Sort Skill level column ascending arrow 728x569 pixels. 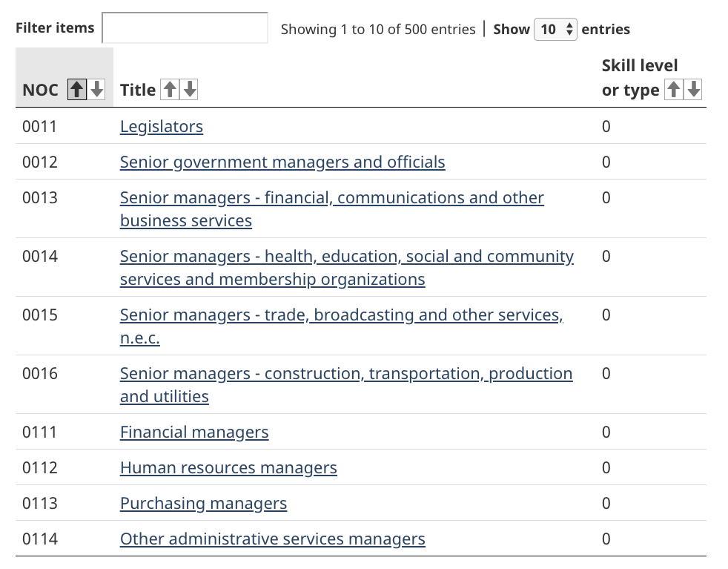(x=673, y=90)
